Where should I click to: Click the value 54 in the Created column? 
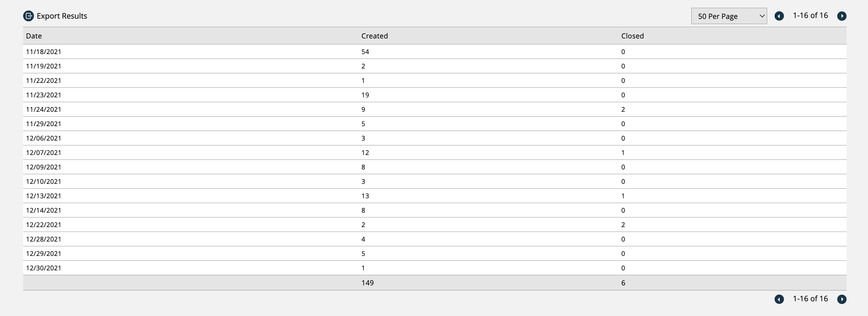point(366,52)
